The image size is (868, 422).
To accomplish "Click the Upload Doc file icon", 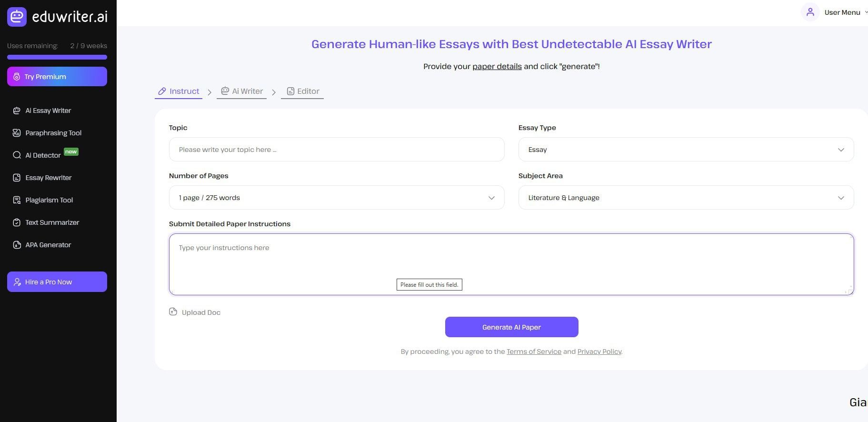I will 173,311.
